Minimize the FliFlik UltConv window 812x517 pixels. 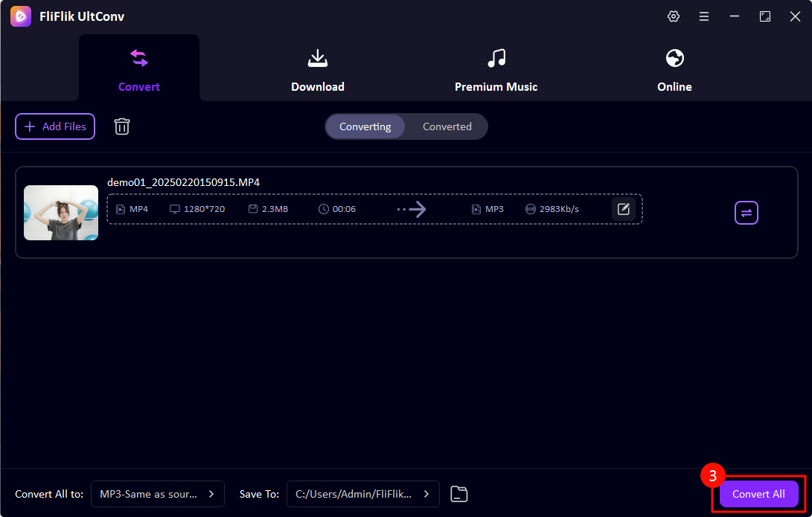pyautogui.click(x=735, y=16)
